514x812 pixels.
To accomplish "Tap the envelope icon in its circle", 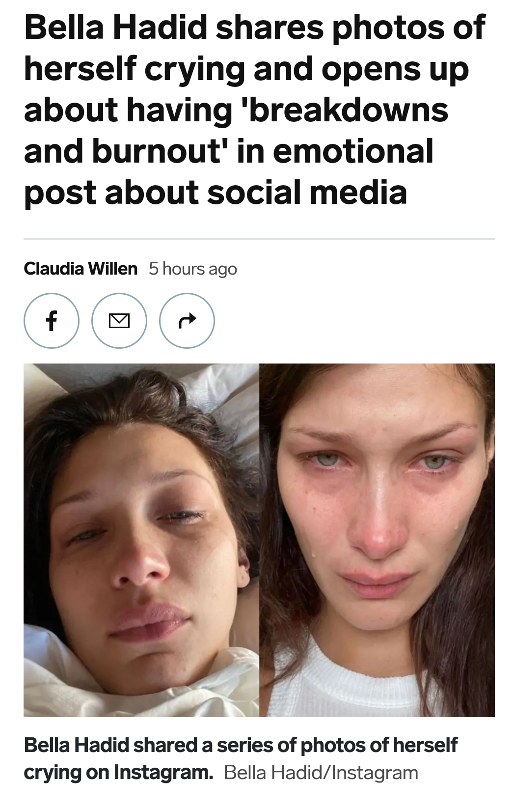I will tap(119, 321).
